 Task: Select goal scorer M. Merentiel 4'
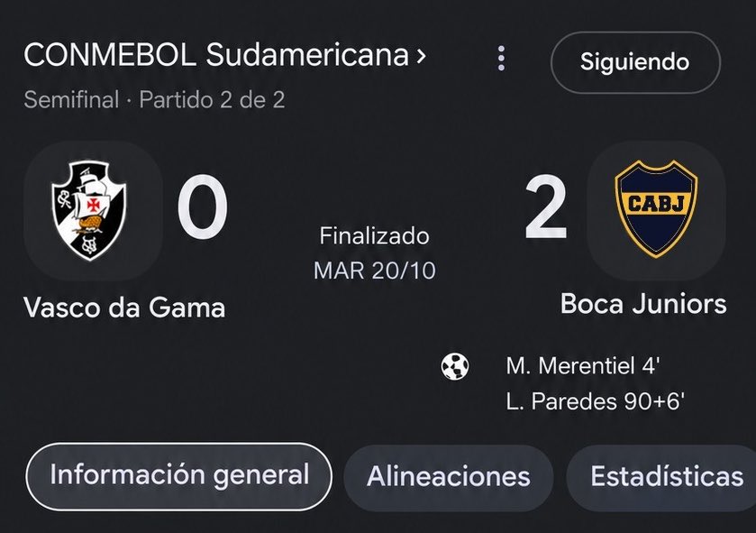tap(583, 366)
